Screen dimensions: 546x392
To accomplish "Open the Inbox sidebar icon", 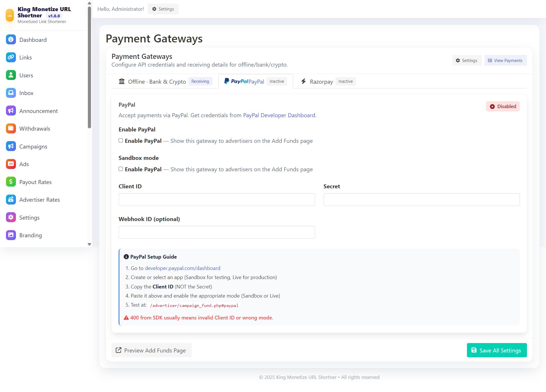I will point(11,93).
